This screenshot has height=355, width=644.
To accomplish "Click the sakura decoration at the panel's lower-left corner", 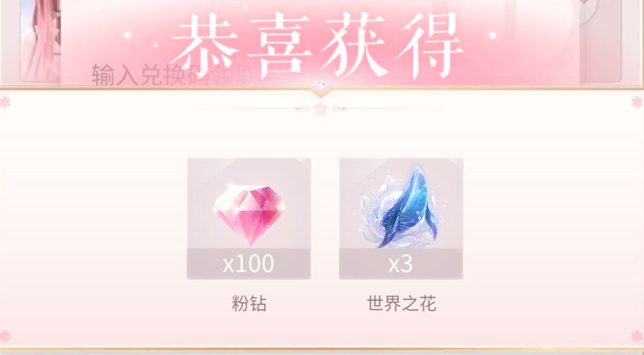I will point(5,337).
